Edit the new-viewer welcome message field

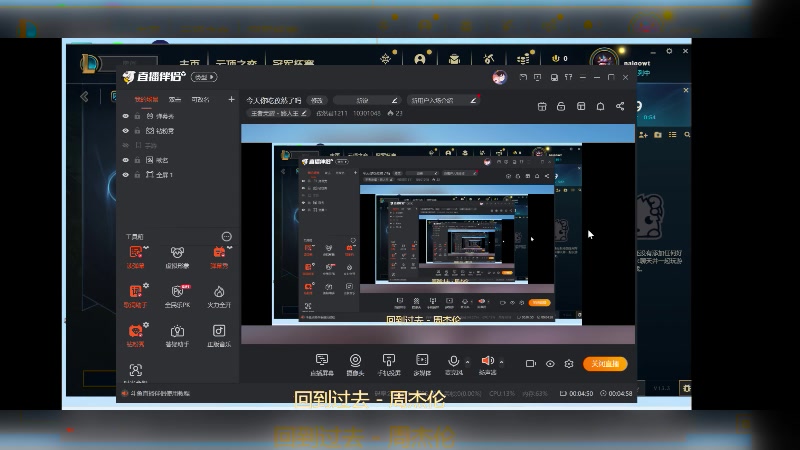tap(444, 101)
